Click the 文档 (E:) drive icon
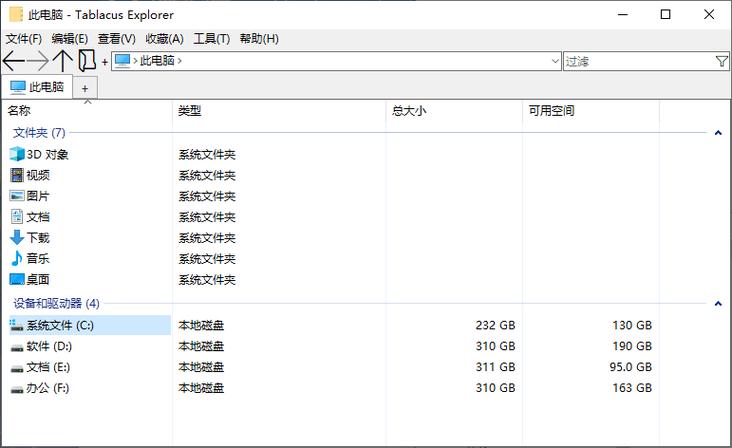The height and width of the screenshot is (448, 732). click(17, 368)
